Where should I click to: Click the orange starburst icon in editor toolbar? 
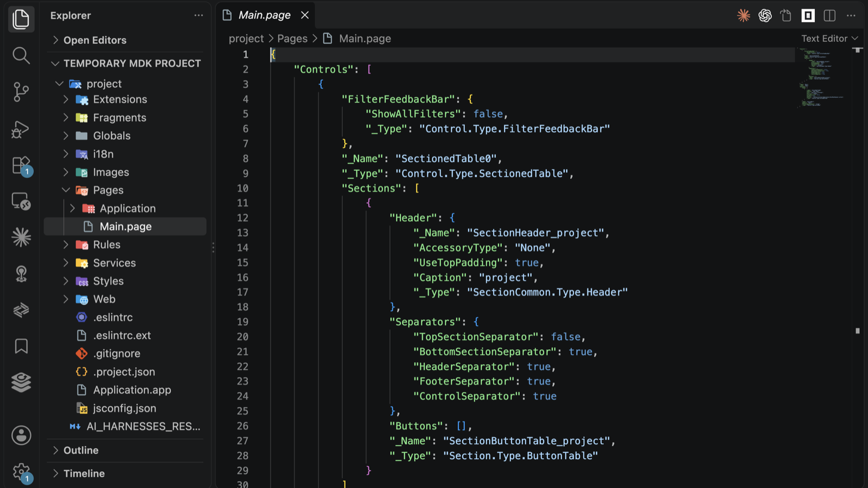744,16
